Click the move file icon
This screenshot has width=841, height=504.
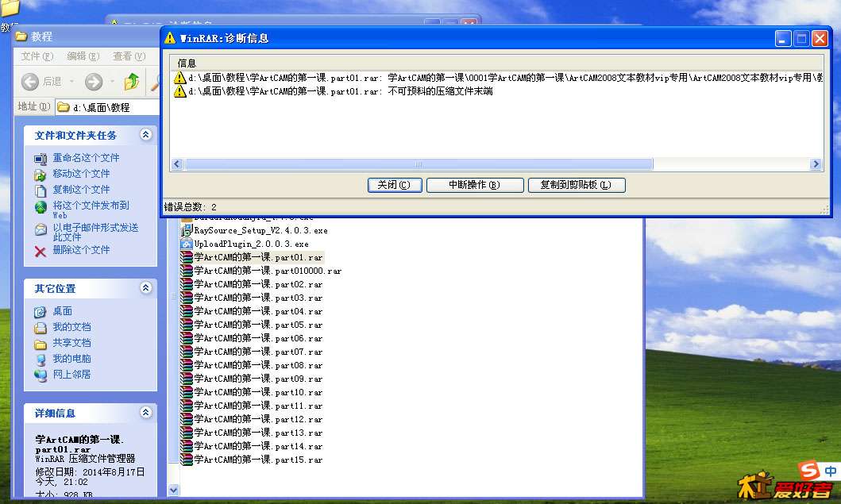point(41,175)
